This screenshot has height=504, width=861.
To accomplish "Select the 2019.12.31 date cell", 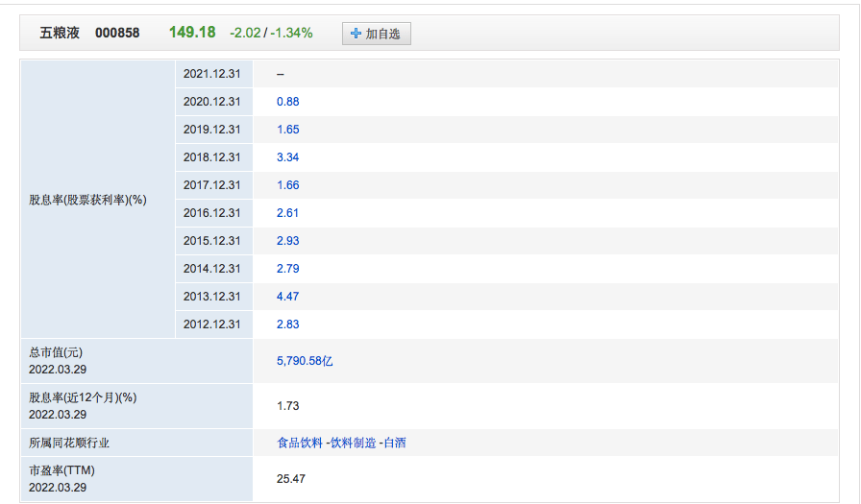I will (214, 130).
